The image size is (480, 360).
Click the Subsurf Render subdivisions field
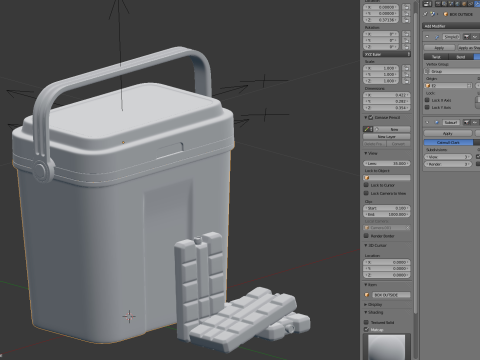click(448, 164)
